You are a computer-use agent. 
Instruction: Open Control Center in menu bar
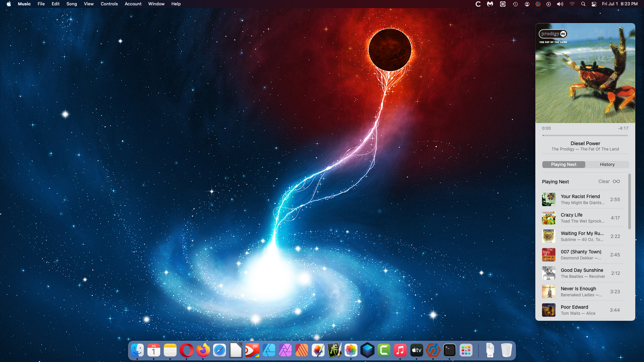click(x=594, y=4)
